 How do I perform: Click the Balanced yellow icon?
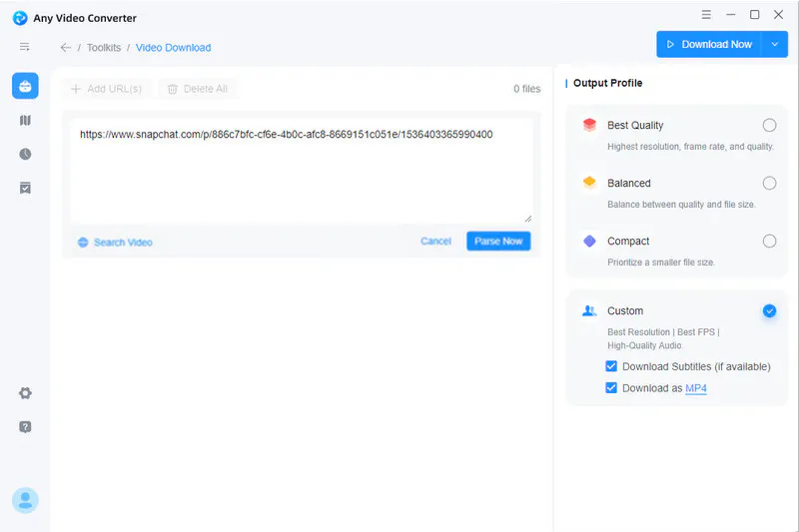589,183
